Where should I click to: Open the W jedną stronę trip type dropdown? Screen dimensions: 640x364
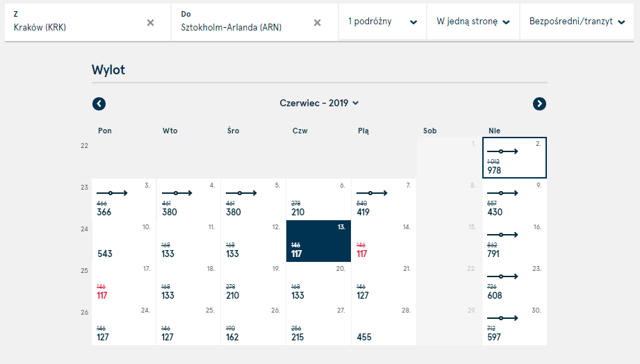473,22
